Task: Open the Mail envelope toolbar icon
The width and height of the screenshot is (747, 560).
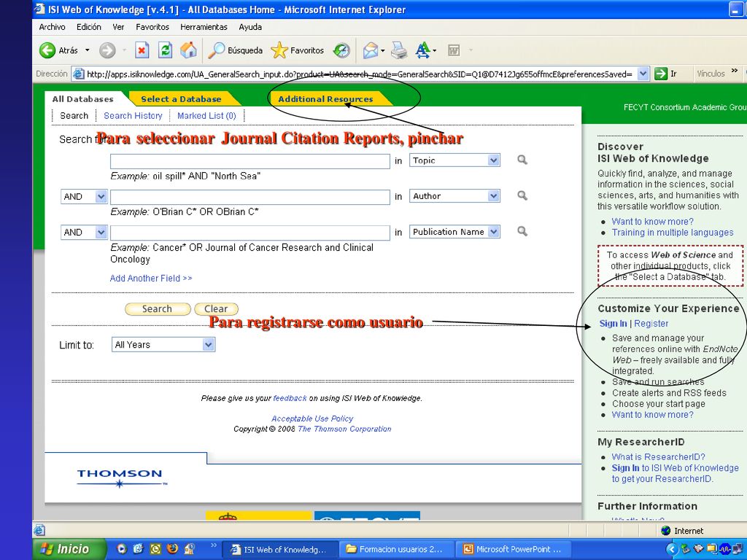Action: [x=370, y=50]
